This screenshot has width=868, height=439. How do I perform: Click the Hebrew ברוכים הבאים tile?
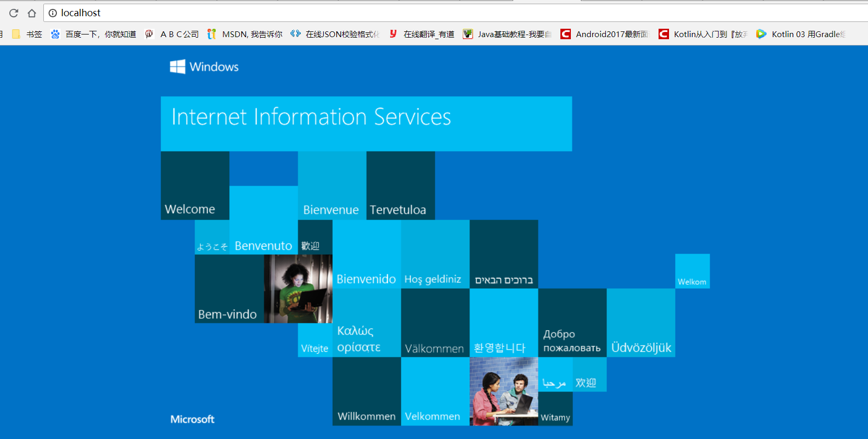click(503, 254)
